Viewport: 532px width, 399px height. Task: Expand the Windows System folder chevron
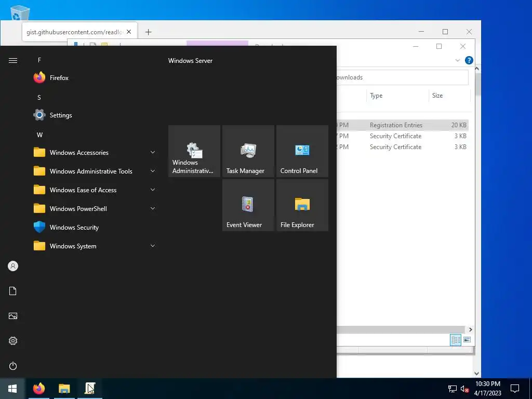coord(153,246)
